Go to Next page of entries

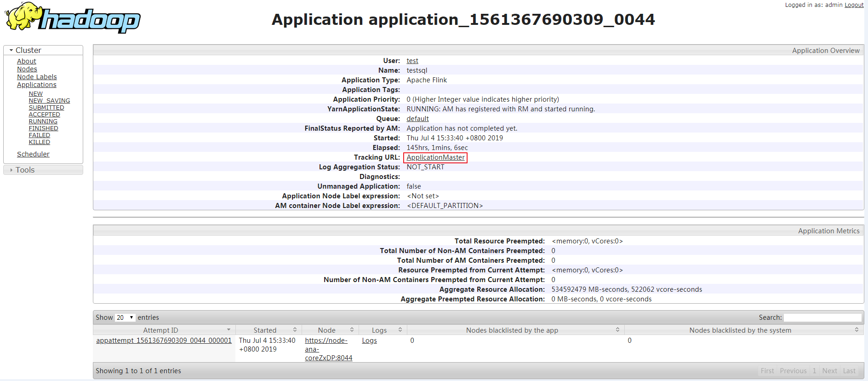coord(829,371)
